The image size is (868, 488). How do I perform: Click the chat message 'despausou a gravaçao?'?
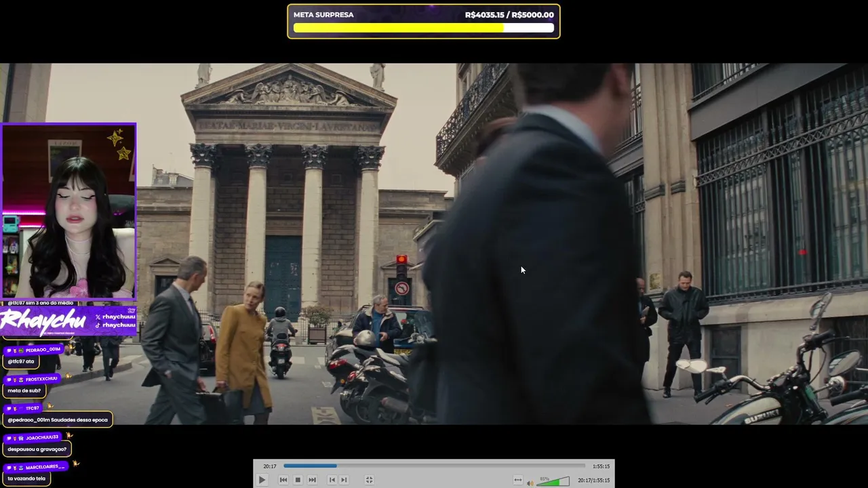click(37, 449)
